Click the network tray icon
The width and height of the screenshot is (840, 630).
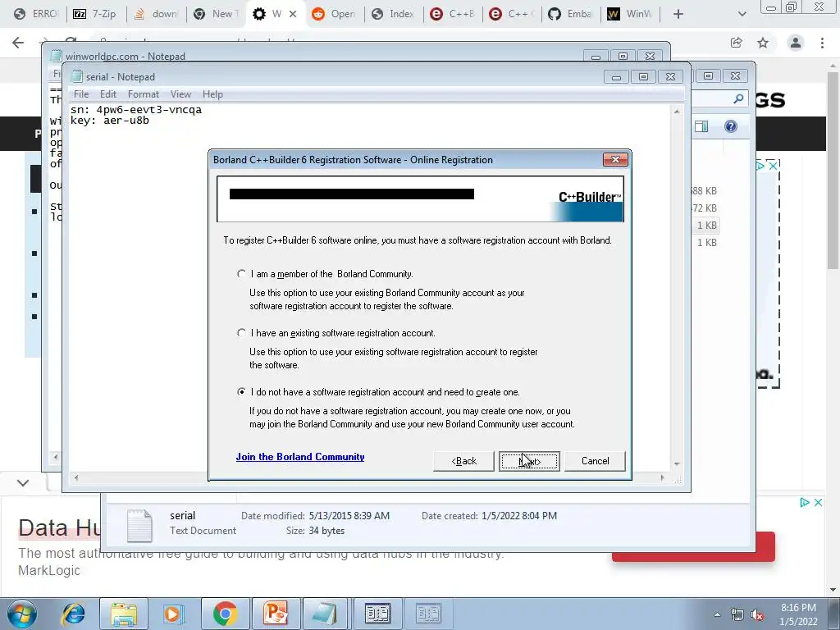tap(737, 615)
